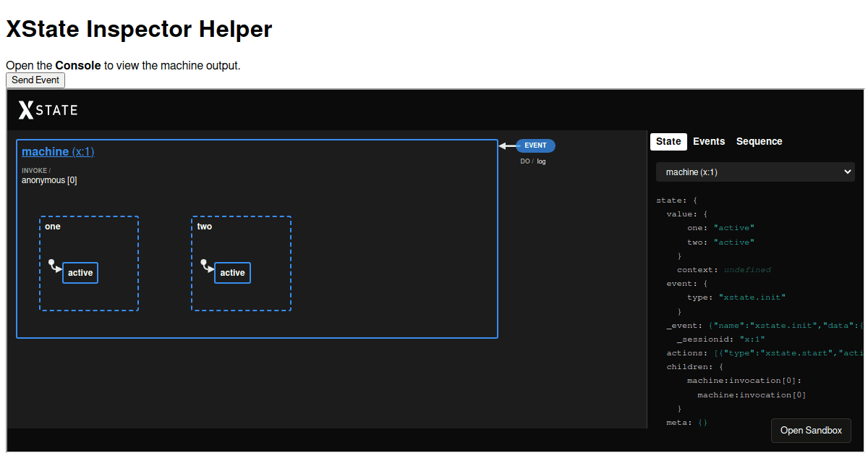The width and height of the screenshot is (868, 456).
Task: Click the initial state marker inside region two
Action: [x=207, y=265]
